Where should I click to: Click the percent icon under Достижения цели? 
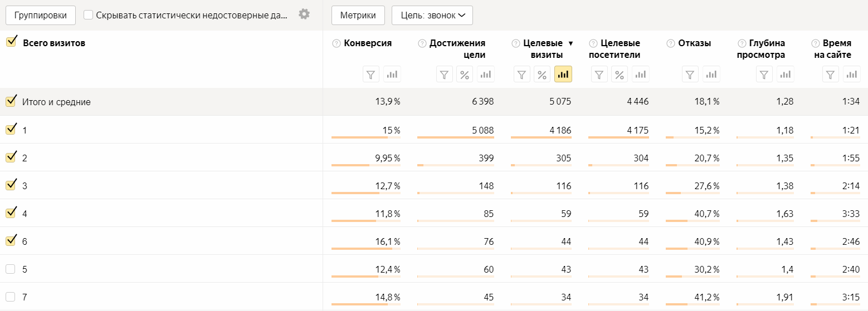click(465, 74)
